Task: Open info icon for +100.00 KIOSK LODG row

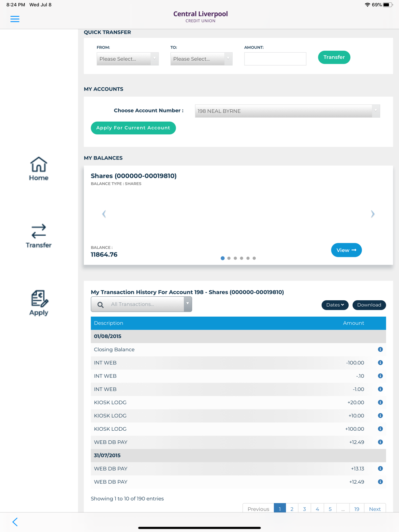Action: [x=380, y=429]
